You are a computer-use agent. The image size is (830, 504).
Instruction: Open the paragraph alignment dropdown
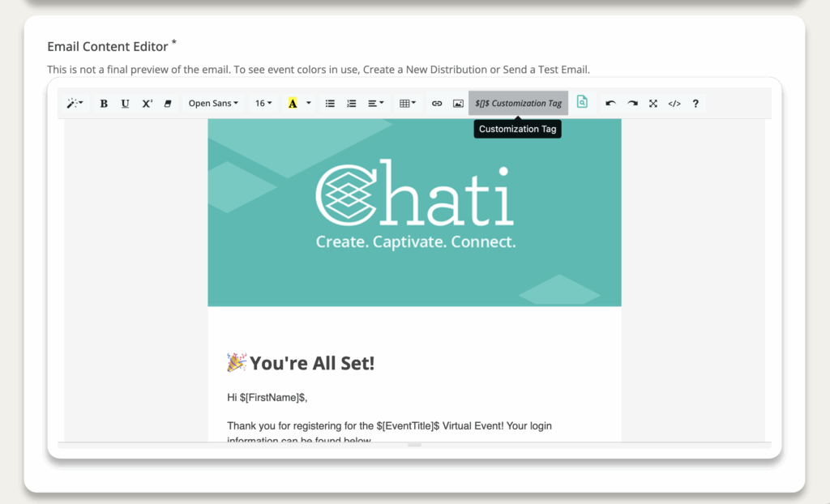(376, 104)
